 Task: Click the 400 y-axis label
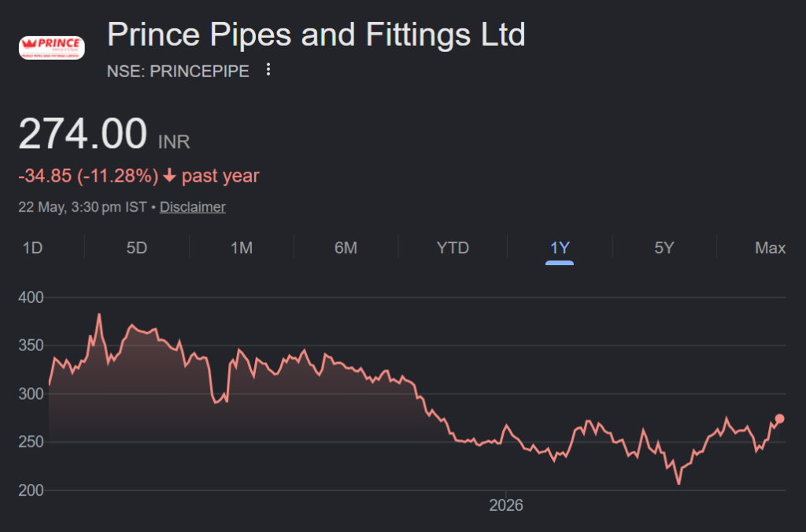tap(31, 297)
